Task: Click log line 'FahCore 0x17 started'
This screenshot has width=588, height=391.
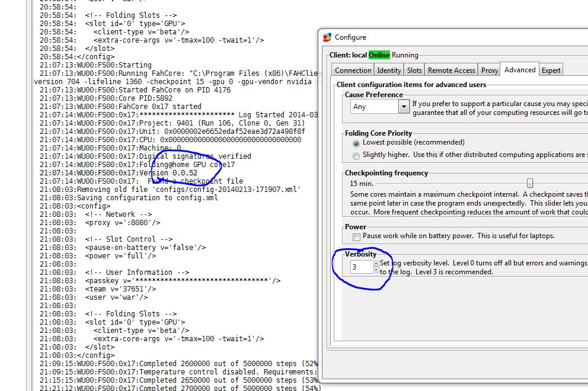Action: (x=121, y=107)
